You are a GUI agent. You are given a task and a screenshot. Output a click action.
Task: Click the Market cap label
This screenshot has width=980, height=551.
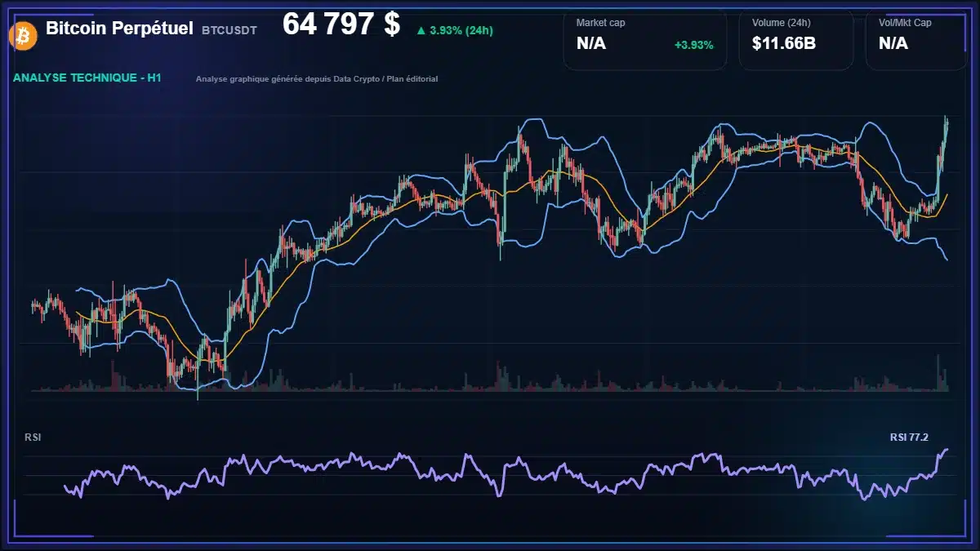click(600, 23)
